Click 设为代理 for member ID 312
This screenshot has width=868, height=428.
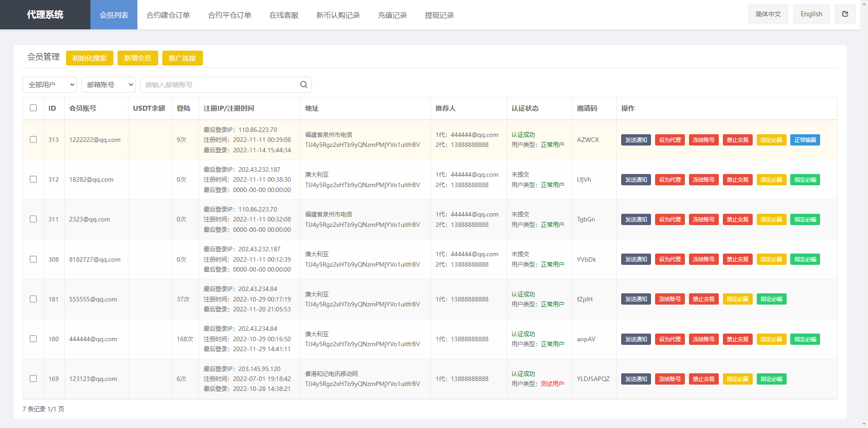pos(670,179)
